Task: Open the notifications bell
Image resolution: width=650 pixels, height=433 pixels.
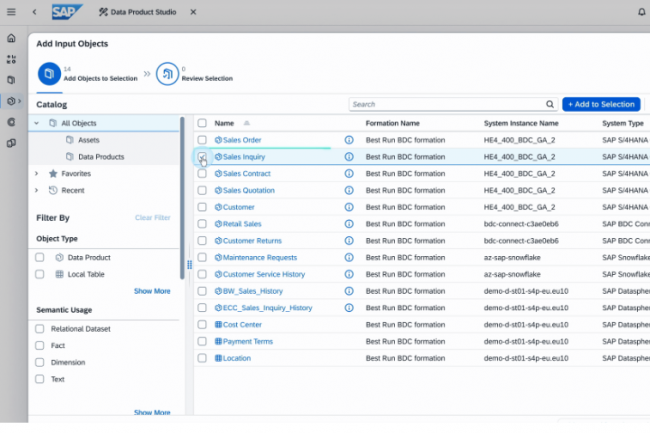Action: pyautogui.click(x=641, y=12)
